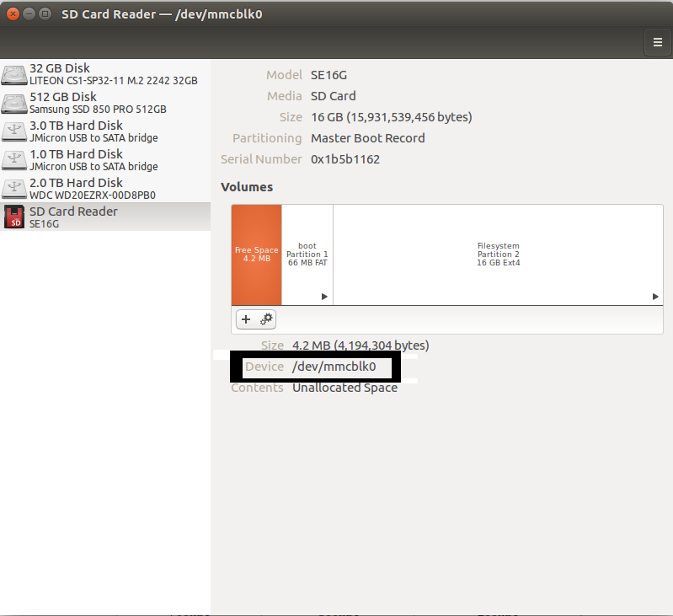Select the 1.0 TB Hard Disk USB icon
This screenshot has height=616, width=673.
tap(14, 160)
